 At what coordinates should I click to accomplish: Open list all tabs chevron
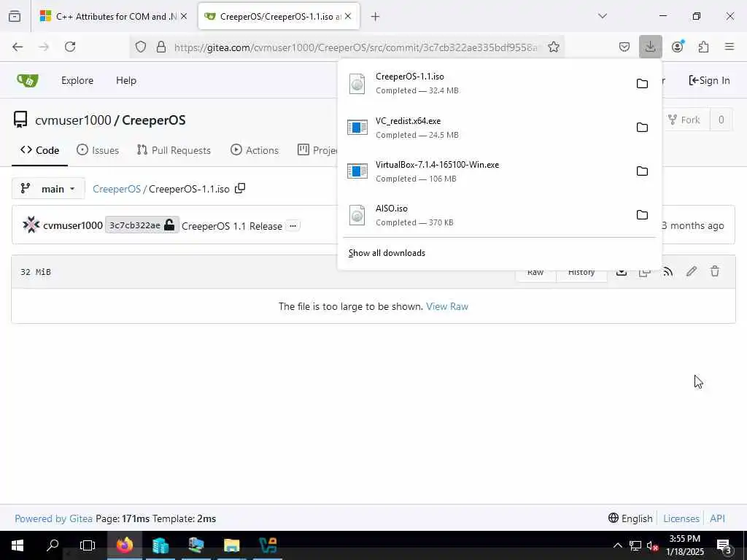(x=603, y=16)
